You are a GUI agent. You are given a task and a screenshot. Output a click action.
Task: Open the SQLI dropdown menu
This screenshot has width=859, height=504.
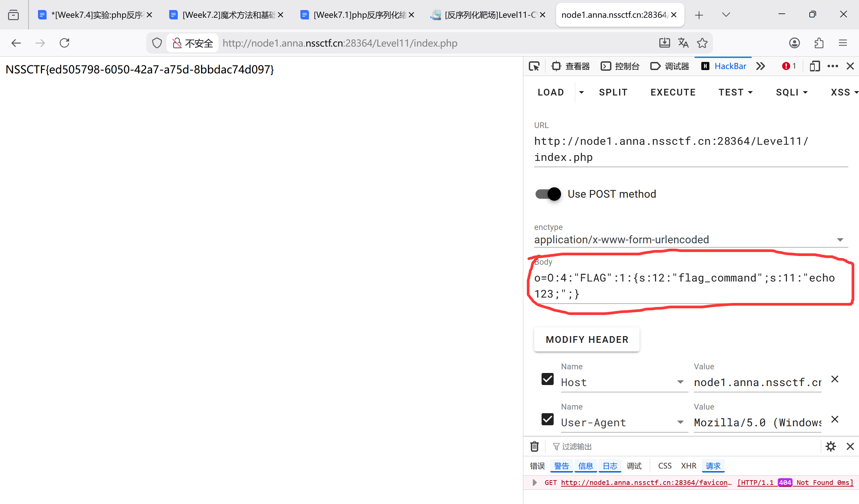(x=792, y=92)
